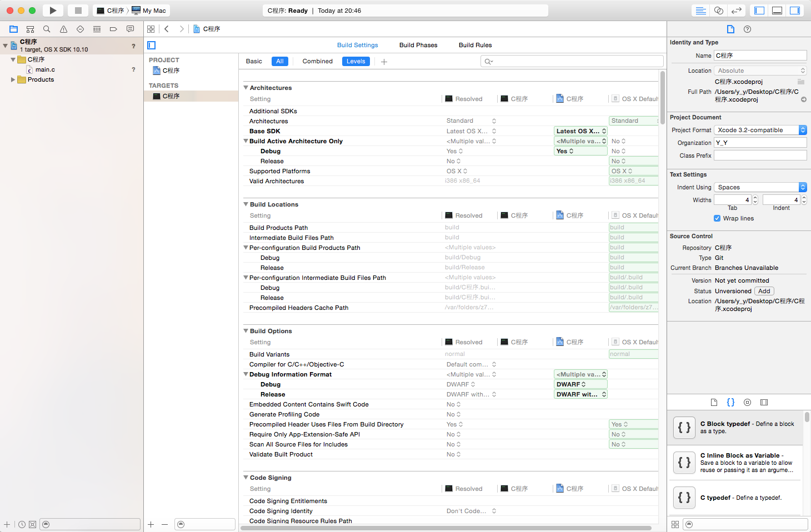
Task: Show the version editor
Action: click(x=737, y=11)
